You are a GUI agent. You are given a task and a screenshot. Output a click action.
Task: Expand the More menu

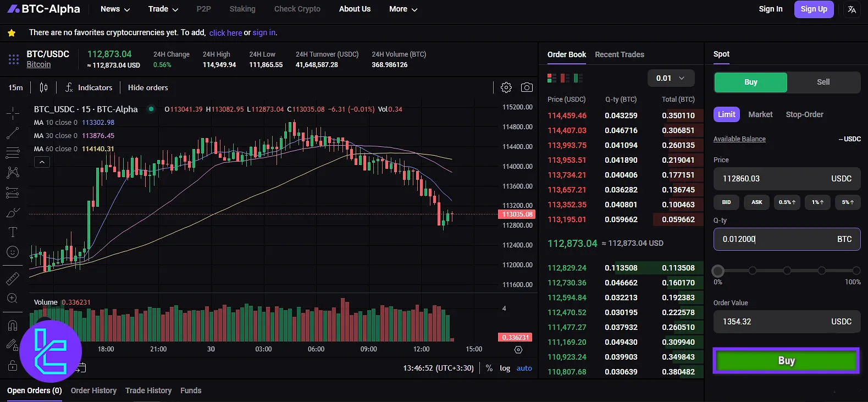403,9
